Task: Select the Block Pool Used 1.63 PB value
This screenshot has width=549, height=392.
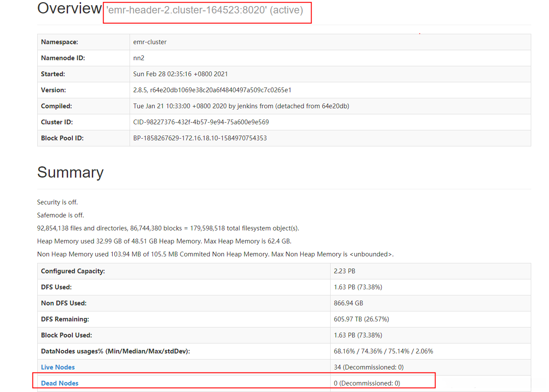Action: pyautogui.click(x=358, y=335)
